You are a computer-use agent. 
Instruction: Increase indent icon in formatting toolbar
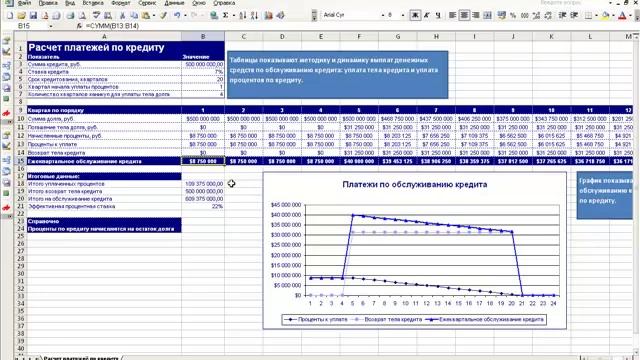(574, 16)
